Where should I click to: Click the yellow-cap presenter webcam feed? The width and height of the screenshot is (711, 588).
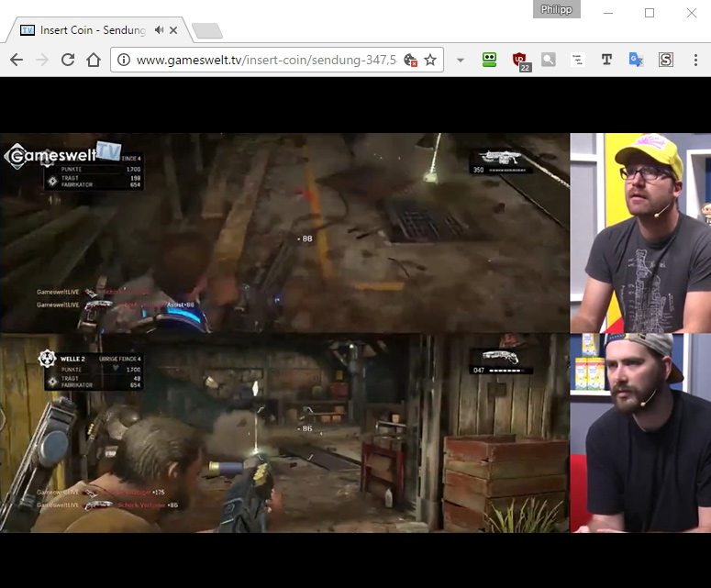(x=640, y=233)
